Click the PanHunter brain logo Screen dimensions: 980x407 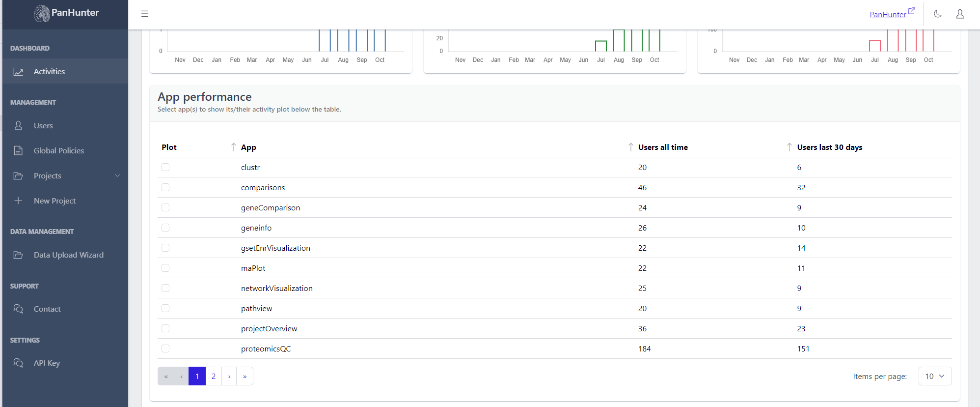tap(42, 13)
